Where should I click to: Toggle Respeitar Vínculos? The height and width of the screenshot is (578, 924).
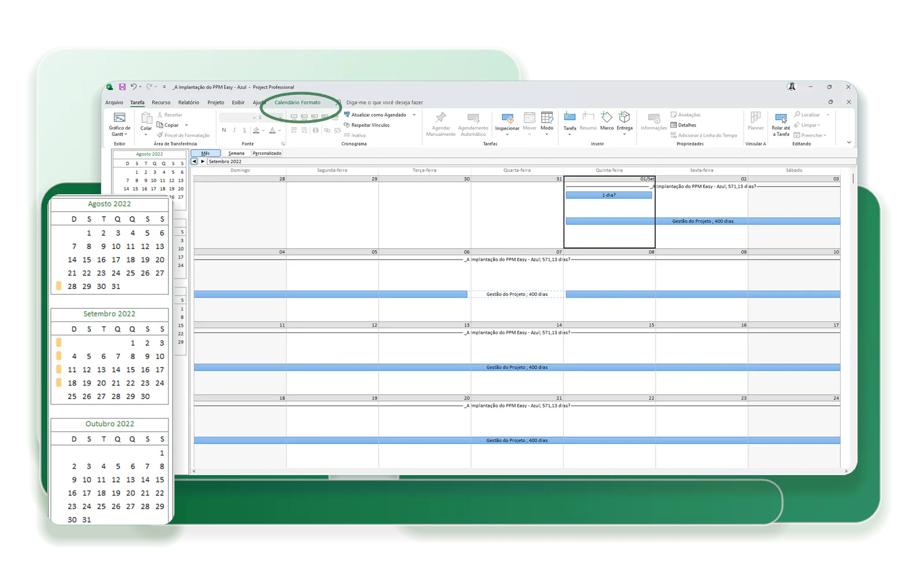click(367, 125)
